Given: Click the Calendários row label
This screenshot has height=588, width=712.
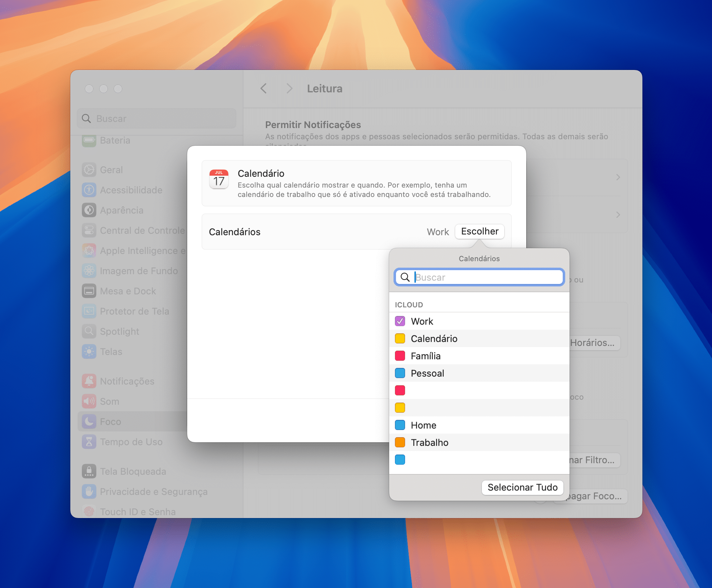Looking at the screenshot, I should [x=234, y=232].
